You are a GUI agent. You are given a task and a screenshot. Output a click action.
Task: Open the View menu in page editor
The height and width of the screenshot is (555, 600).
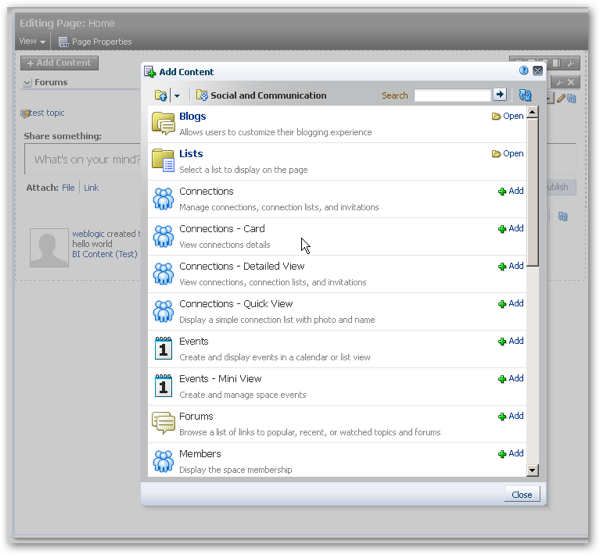tap(32, 41)
